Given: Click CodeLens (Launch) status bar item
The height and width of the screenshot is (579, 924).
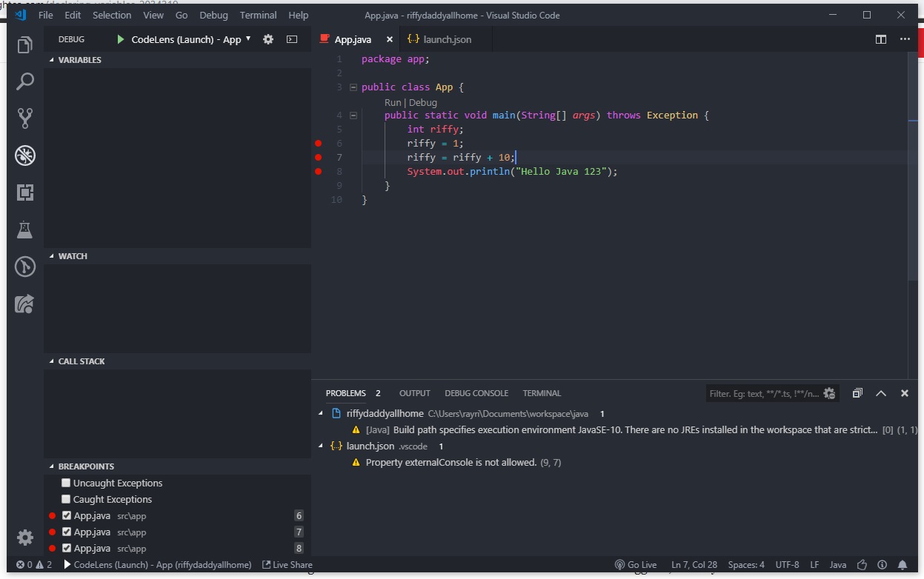Looking at the screenshot, I should click(x=158, y=564).
